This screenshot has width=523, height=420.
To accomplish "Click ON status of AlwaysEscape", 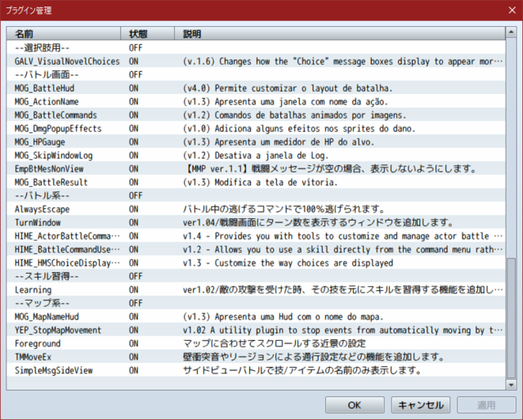I will [x=134, y=209].
